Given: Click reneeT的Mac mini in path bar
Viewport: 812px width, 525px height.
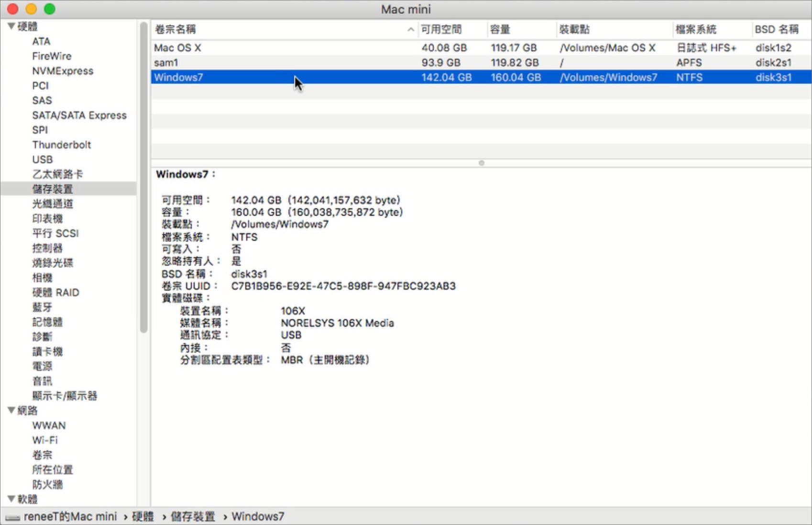Looking at the screenshot, I should point(70,517).
